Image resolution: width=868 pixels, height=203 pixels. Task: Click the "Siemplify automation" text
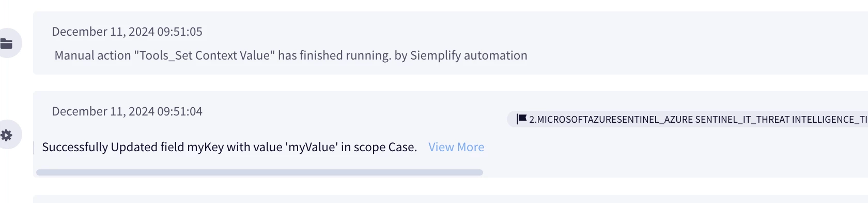click(x=469, y=55)
